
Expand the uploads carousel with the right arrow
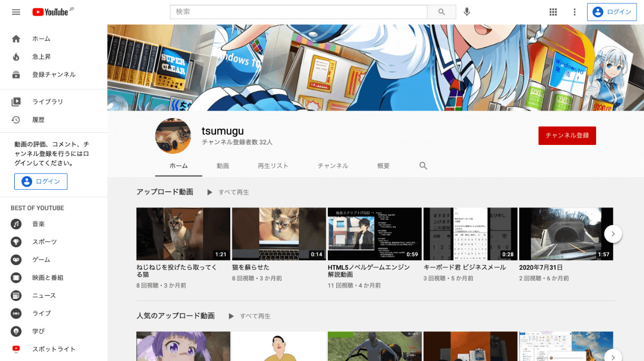(x=613, y=233)
